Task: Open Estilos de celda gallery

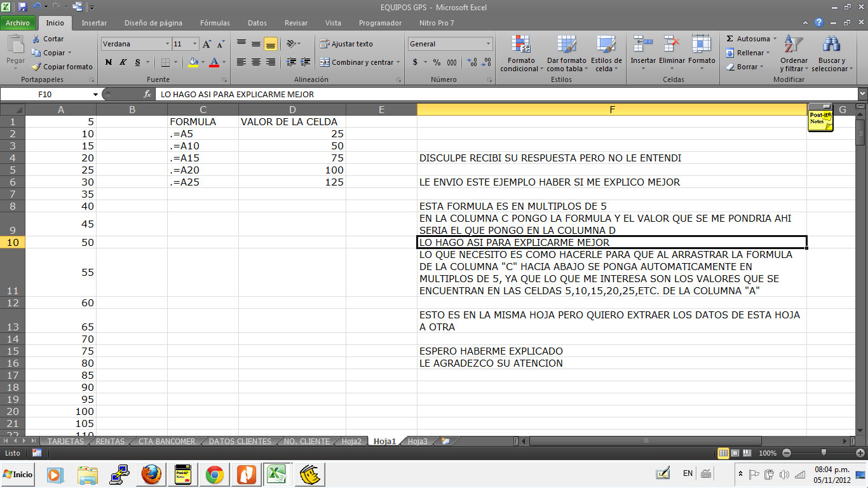Action: point(606,54)
